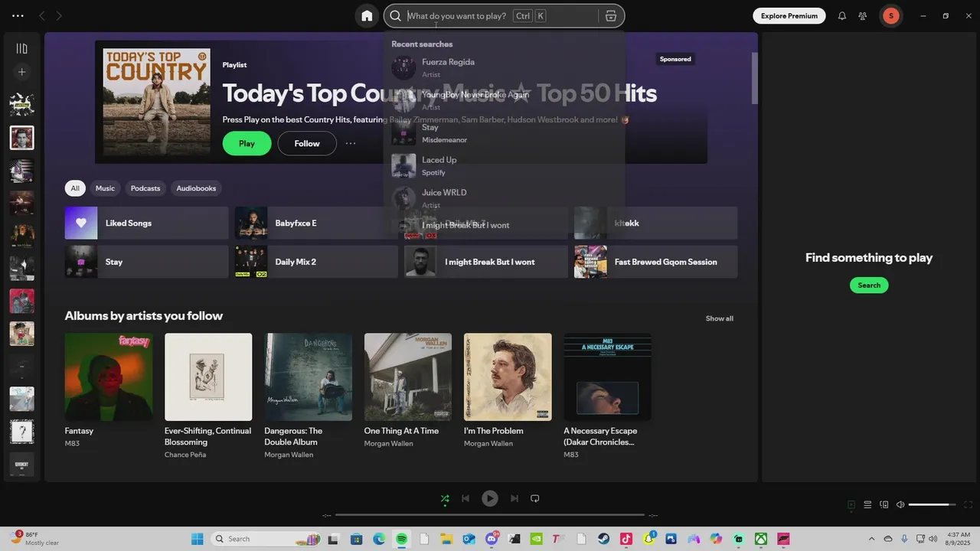Click the main content scrollbar
980x551 pixels.
754,78
